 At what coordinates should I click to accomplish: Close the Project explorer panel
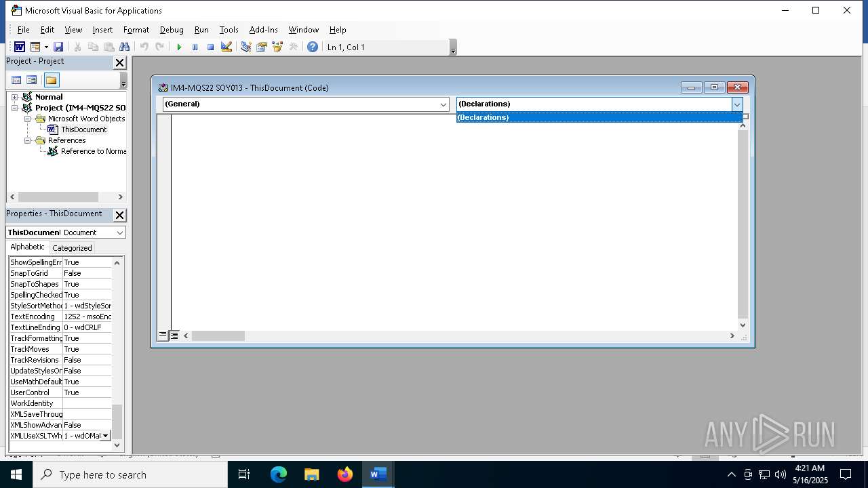(119, 62)
